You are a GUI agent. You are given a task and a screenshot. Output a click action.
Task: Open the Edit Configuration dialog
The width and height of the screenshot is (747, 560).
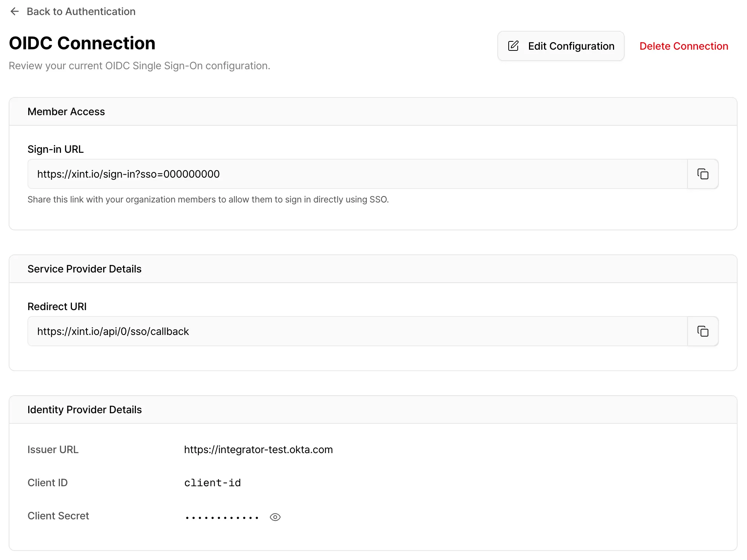pyautogui.click(x=561, y=46)
